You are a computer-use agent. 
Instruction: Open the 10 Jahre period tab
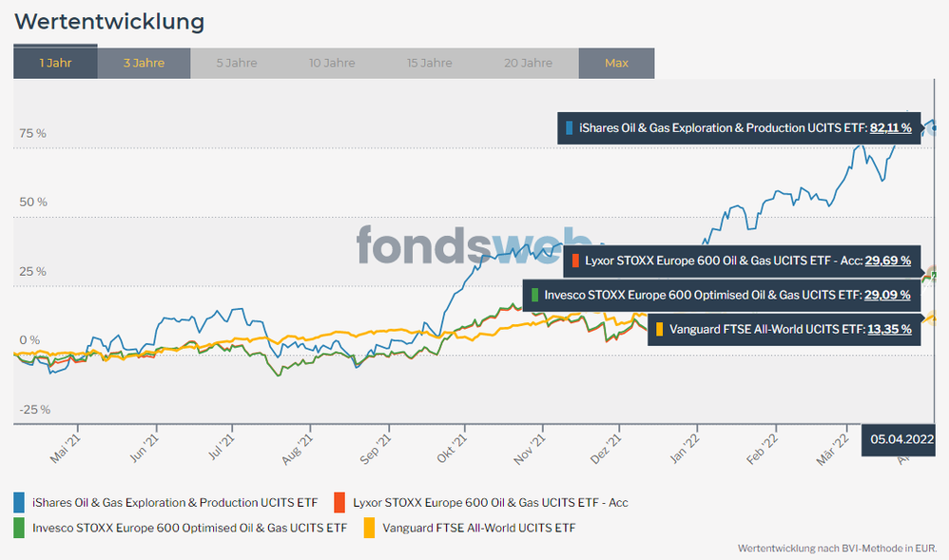332,64
